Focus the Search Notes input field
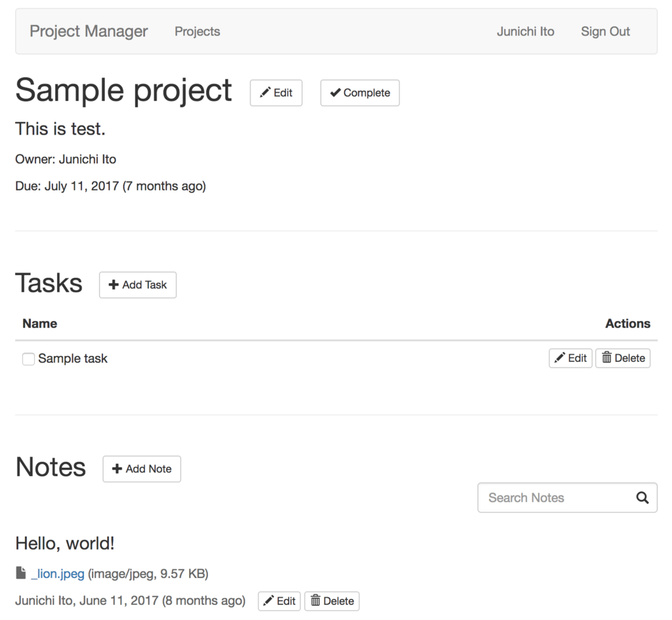Image resolution: width=672 pixels, height=620 pixels. pyautogui.click(x=555, y=498)
